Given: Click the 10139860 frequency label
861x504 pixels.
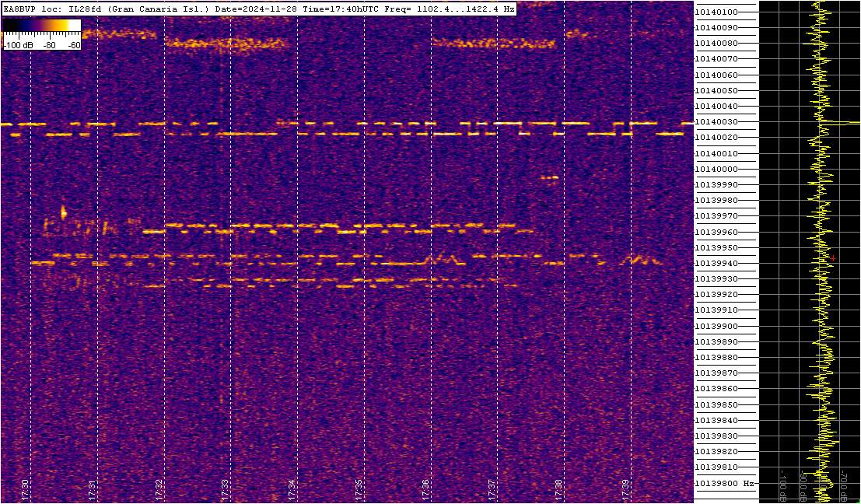Looking at the screenshot, I should 716,389.
